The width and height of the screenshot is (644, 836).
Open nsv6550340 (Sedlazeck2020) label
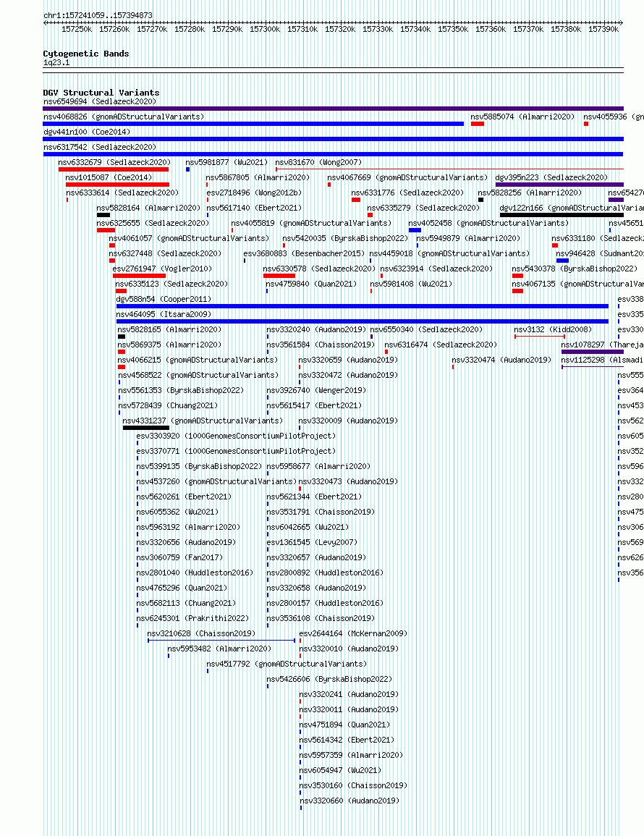(426, 329)
